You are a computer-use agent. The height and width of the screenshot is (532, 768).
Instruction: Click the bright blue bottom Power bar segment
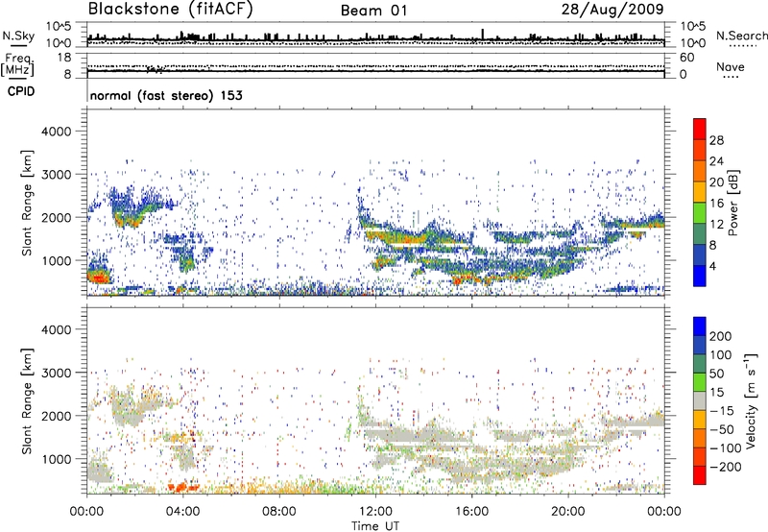point(700,276)
